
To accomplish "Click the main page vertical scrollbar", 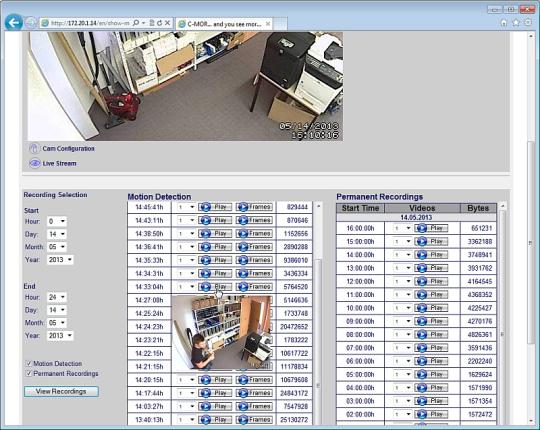I will coord(531,241).
